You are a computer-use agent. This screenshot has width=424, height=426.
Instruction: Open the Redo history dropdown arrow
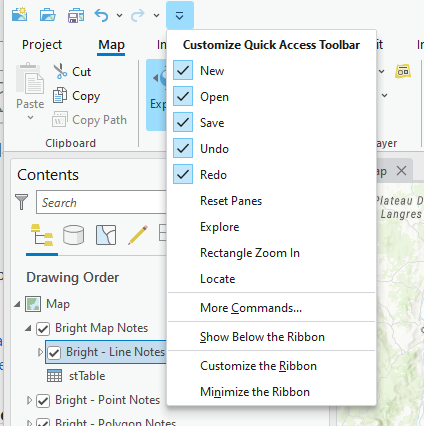(x=156, y=15)
